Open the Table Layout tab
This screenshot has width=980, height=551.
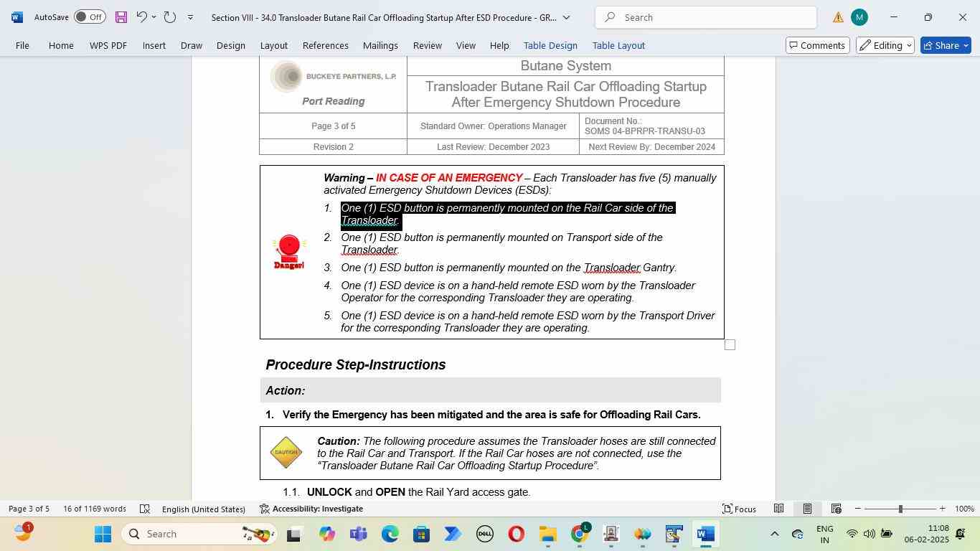[x=618, y=45]
